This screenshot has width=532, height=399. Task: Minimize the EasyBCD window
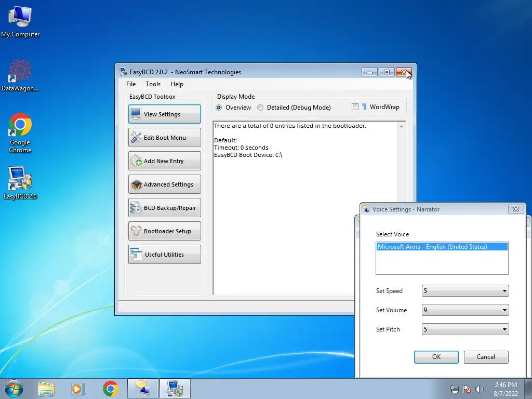point(369,72)
